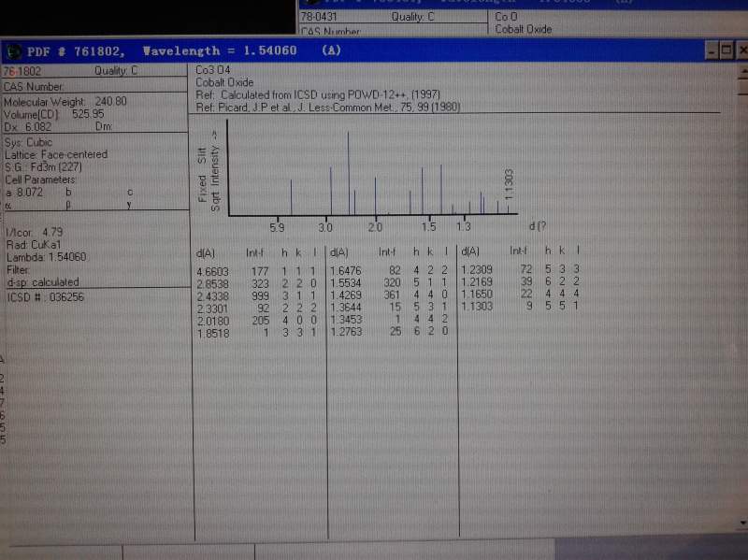748x560 pixels.
Task: Select d-spacing 2.8538 row
Action: pyautogui.click(x=258, y=284)
